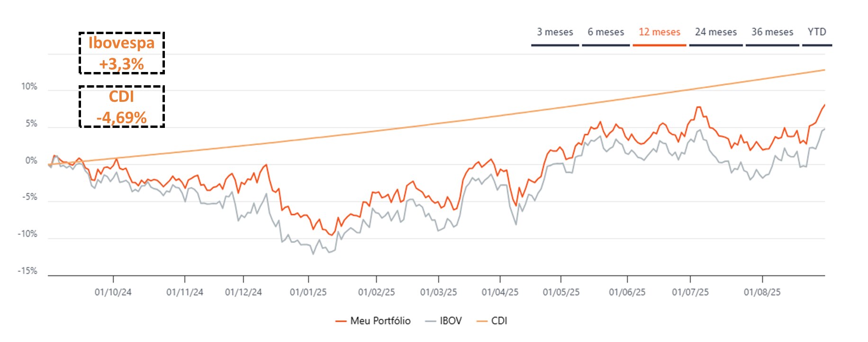This screenshot has width=868, height=342.
Task: Select the CDI -4,69% annotation box
Action: (122, 106)
